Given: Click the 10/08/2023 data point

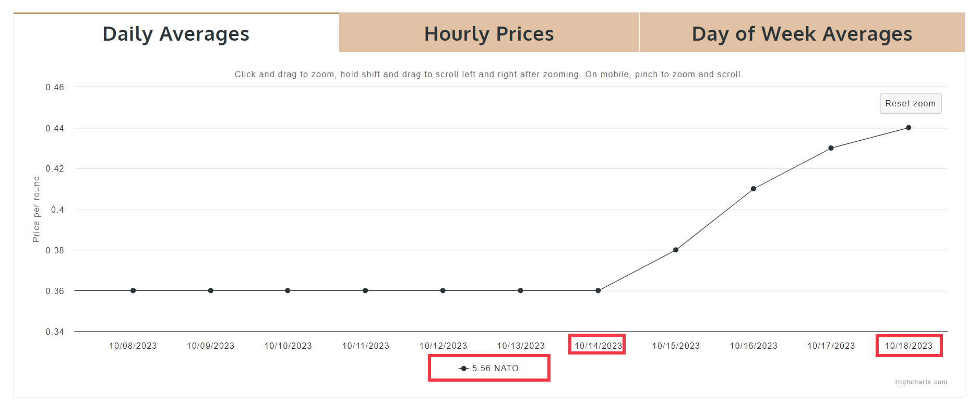Looking at the screenshot, I should [x=133, y=290].
